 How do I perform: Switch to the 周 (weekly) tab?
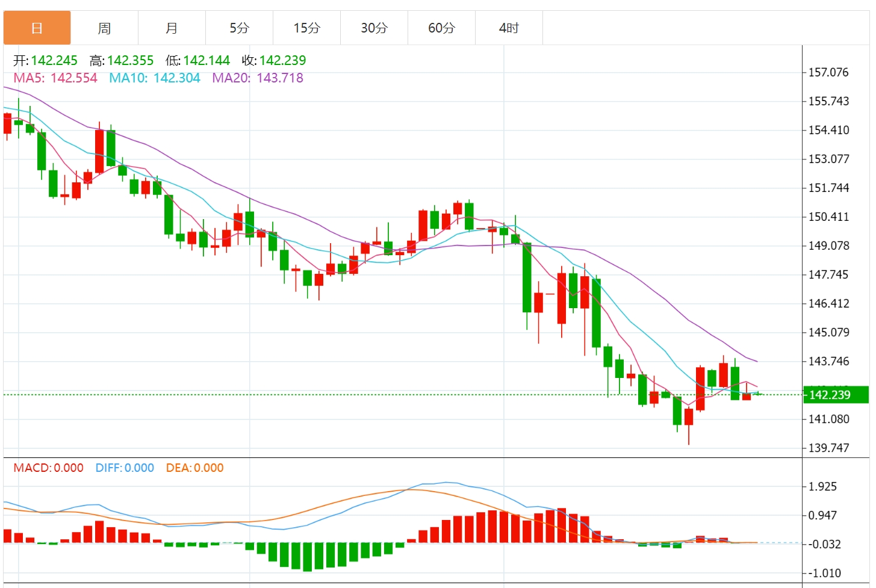(105, 28)
